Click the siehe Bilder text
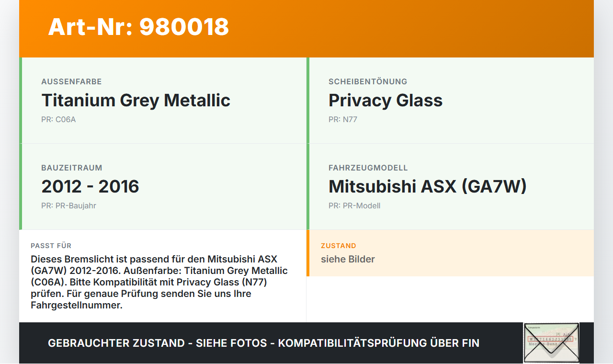Image resolution: width=613 pixels, height=364 pixels. point(348,260)
